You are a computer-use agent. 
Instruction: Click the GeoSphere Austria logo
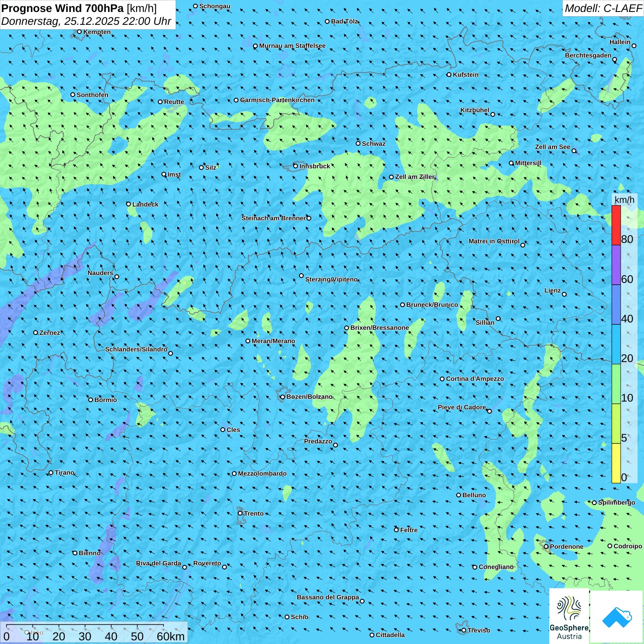[569, 616]
